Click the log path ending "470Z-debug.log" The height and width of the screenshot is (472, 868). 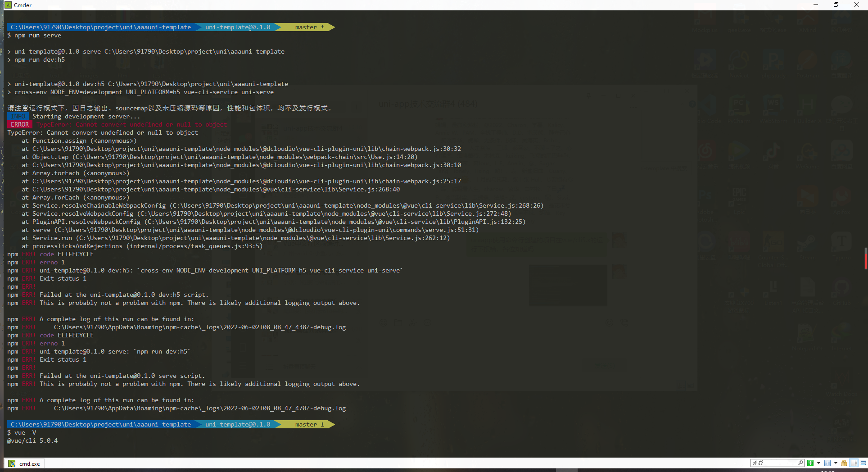pos(200,408)
